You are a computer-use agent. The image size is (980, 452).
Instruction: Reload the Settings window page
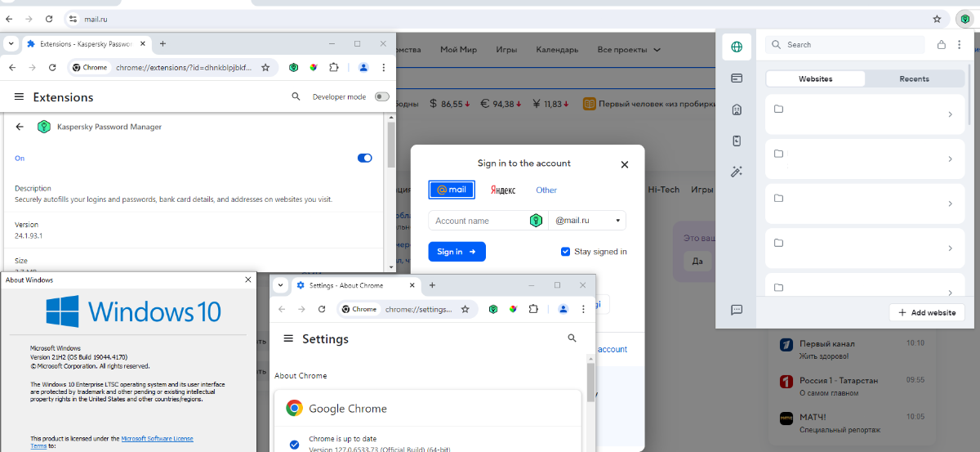click(322, 309)
